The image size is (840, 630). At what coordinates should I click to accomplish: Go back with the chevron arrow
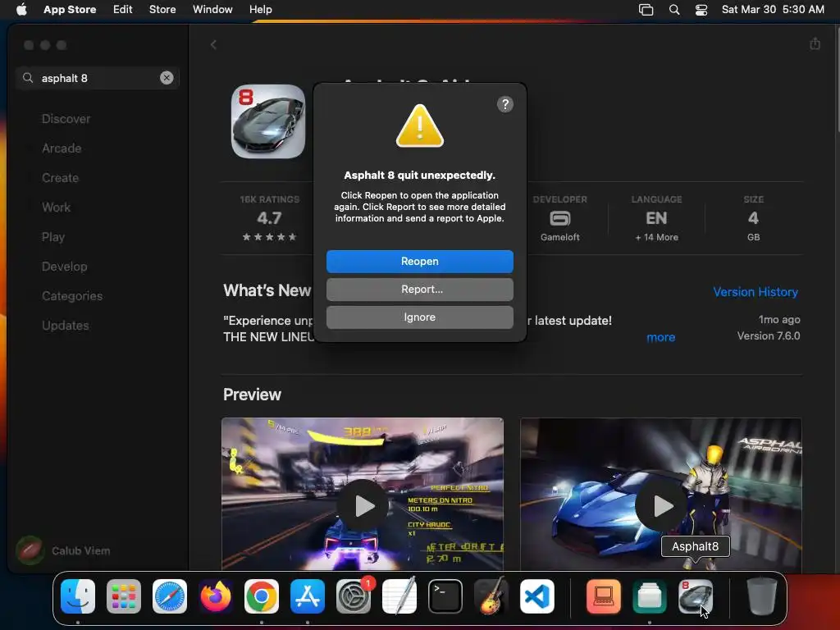pos(213,44)
